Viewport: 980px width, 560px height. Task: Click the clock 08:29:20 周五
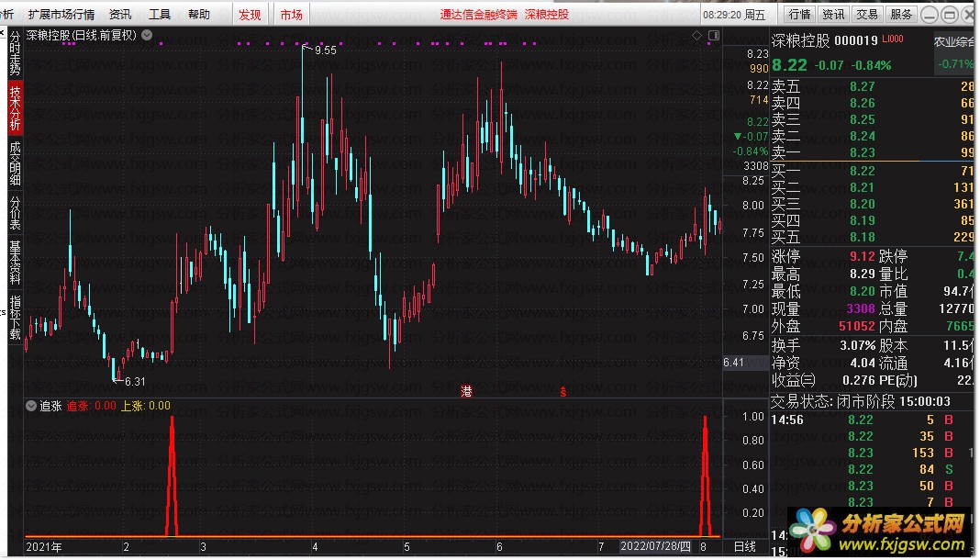(x=734, y=15)
